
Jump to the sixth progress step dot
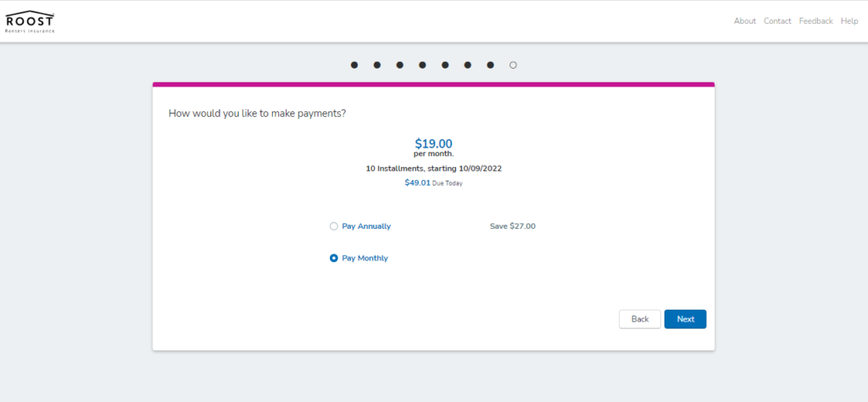click(x=468, y=64)
